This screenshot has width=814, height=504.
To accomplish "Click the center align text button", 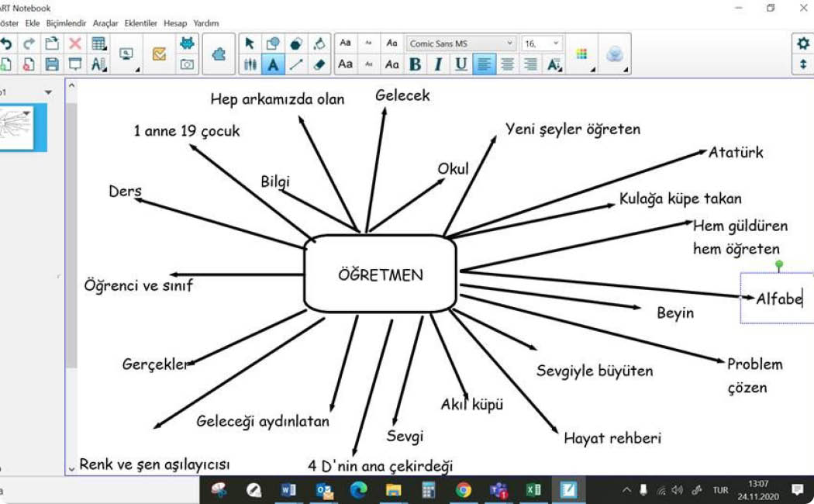I will (x=508, y=64).
